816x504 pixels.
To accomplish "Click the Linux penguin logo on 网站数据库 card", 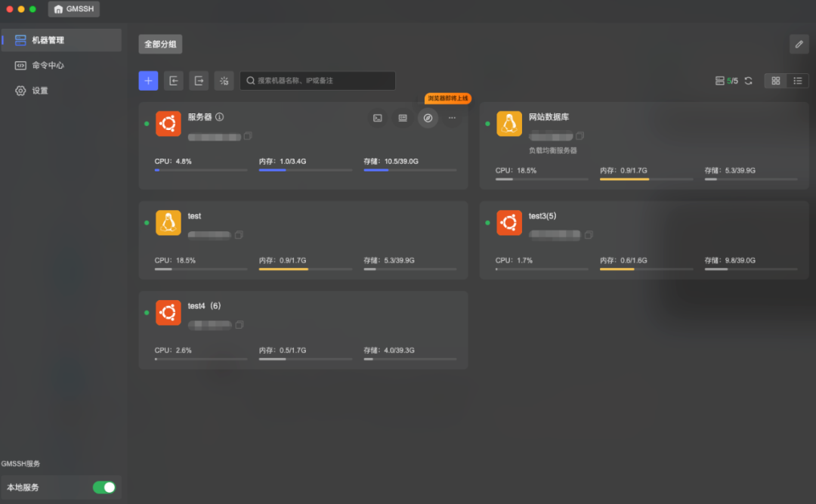I will pos(509,124).
